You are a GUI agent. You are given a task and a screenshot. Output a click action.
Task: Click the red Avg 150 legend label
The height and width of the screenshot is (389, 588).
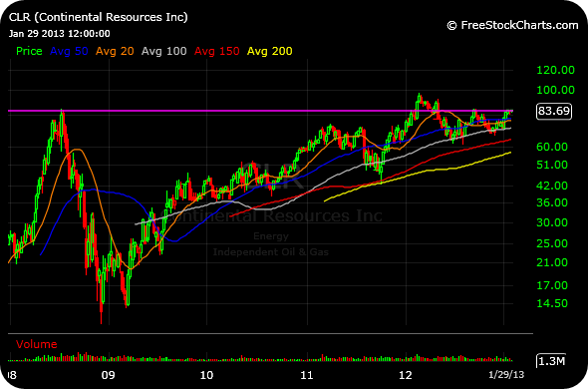point(216,51)
